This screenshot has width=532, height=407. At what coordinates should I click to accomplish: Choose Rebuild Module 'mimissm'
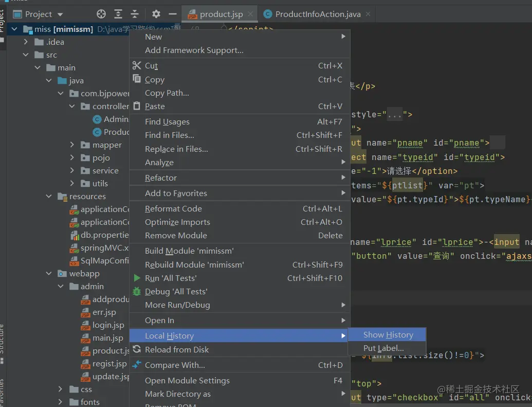pyautogui.click(x=240, y=264)
